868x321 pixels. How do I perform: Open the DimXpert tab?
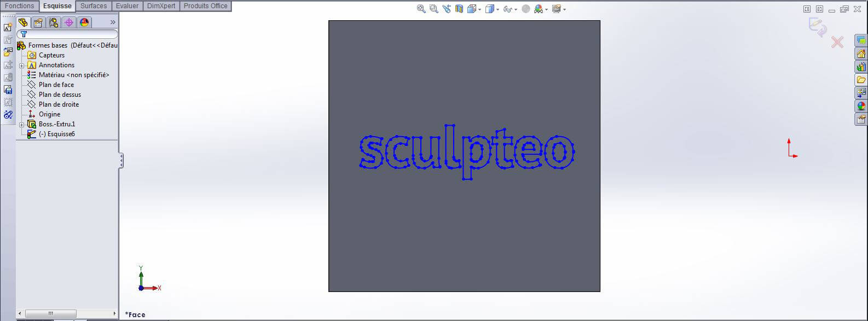[161, 6]
